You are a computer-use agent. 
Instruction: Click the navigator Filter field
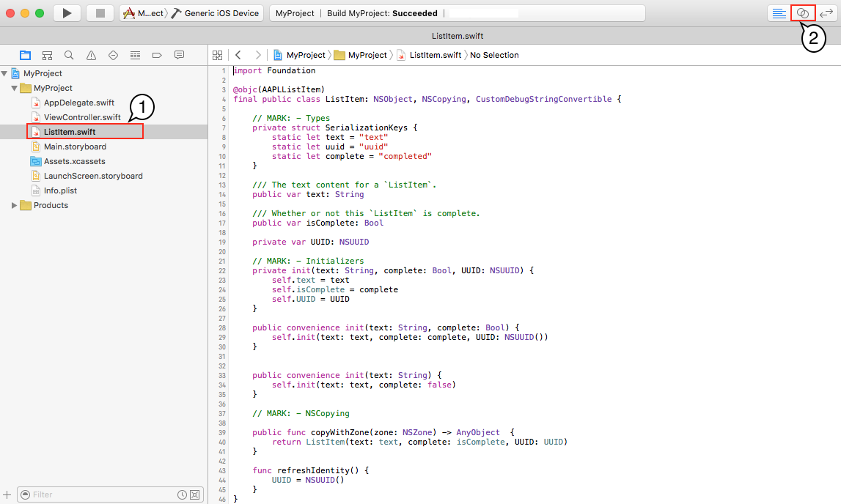(103, 494)
